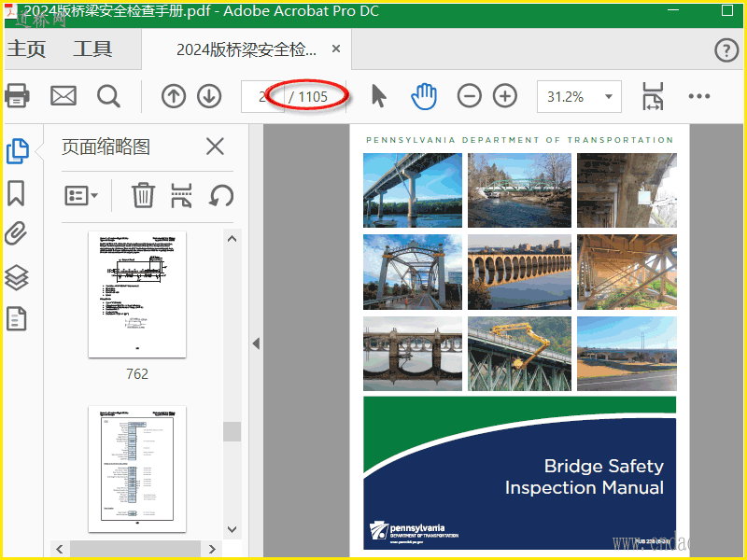Viewport: 747px width, 560px height.
Task: Select the thumbnail below page 762
Action: pyautogui.click(x=137, y=469)
